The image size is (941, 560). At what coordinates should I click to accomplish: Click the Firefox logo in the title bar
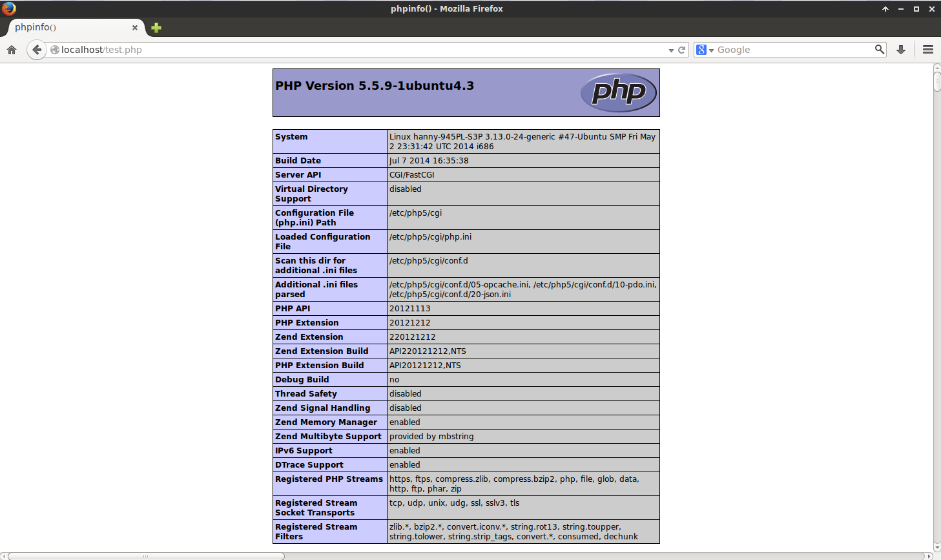click(9, 8)
